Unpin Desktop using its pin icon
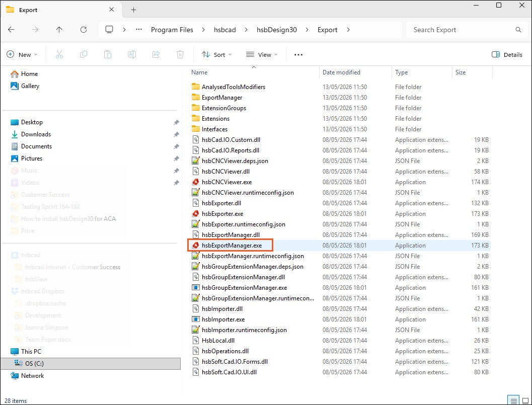 point(177,122)
